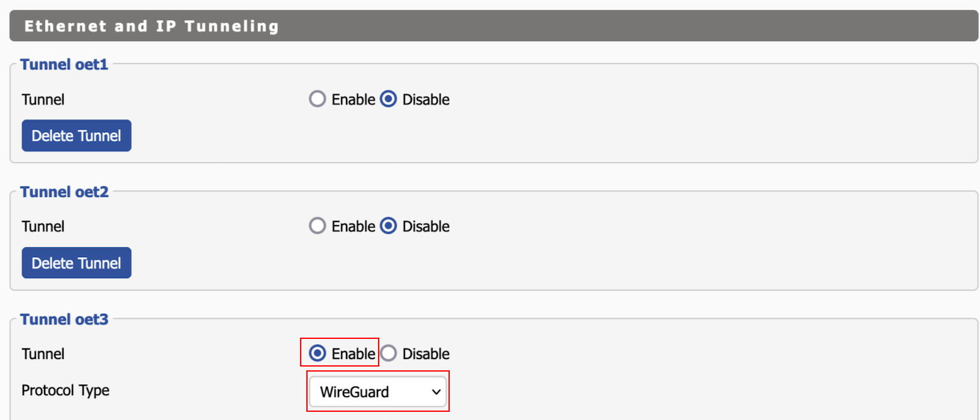Click the Tunnel oet1 section title

pos(64,65)
